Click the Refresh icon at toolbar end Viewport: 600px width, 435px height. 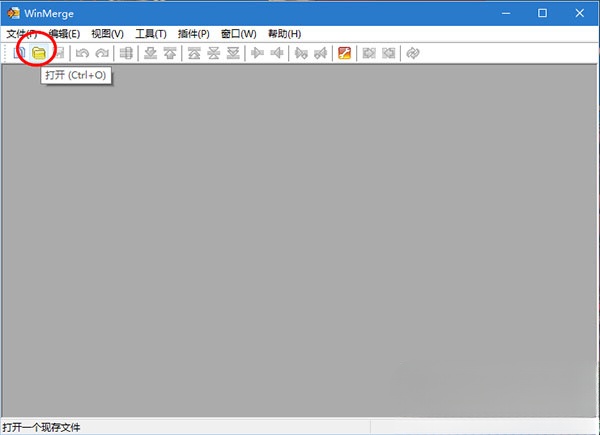click(x=411, y=53)
